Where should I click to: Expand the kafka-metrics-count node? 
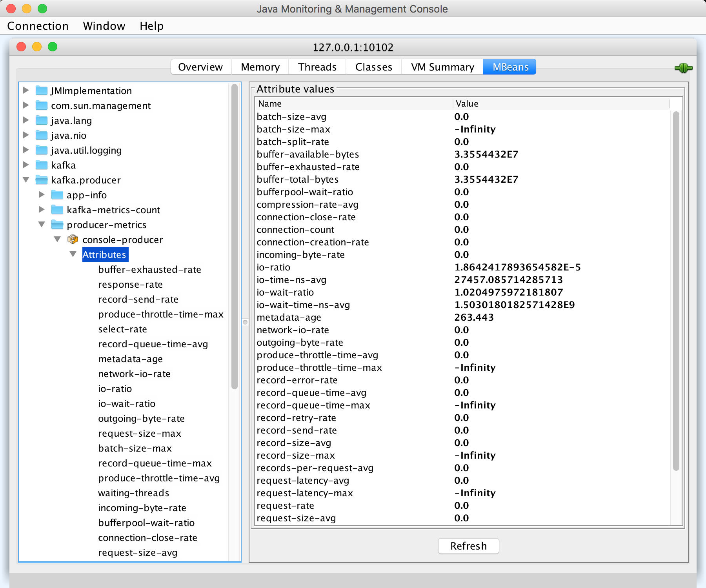[42, 209]
